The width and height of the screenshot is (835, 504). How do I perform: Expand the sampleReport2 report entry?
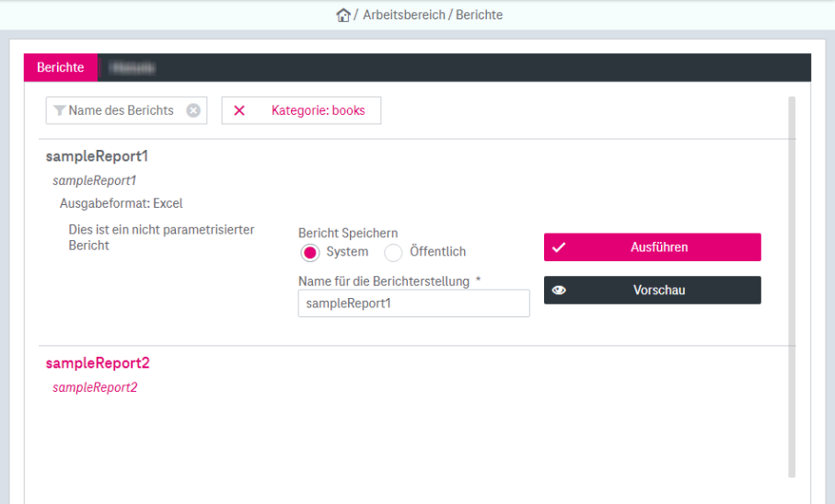tap(97, 363)
